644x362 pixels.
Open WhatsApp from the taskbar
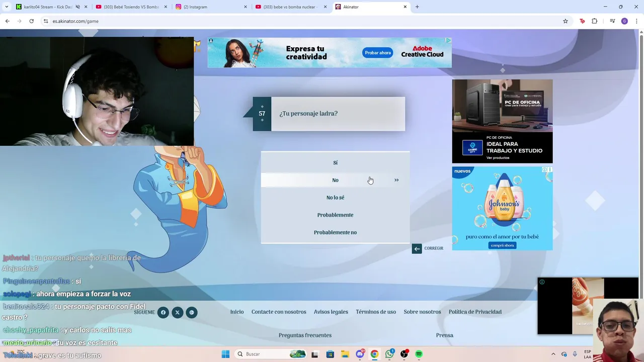coord(389,354)
